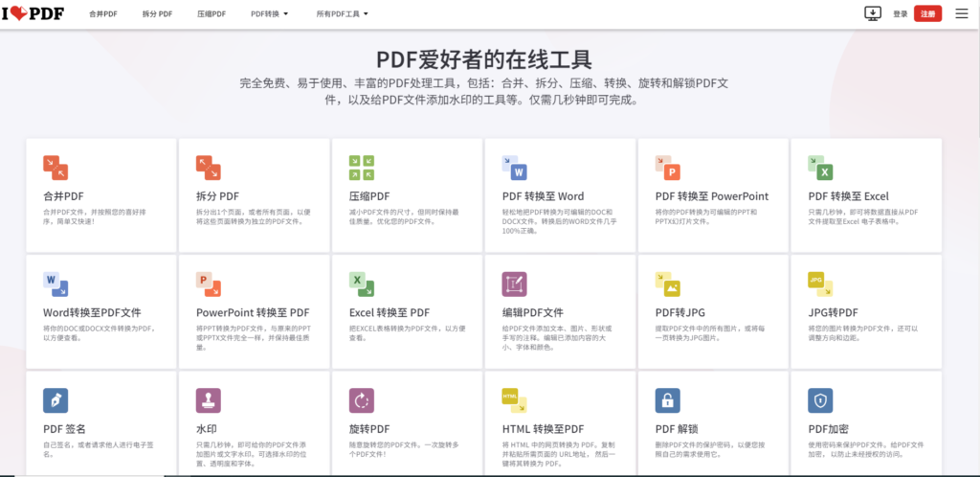Click the description starting 提取PDF文件中的所有图片

[x=712, y=333]
